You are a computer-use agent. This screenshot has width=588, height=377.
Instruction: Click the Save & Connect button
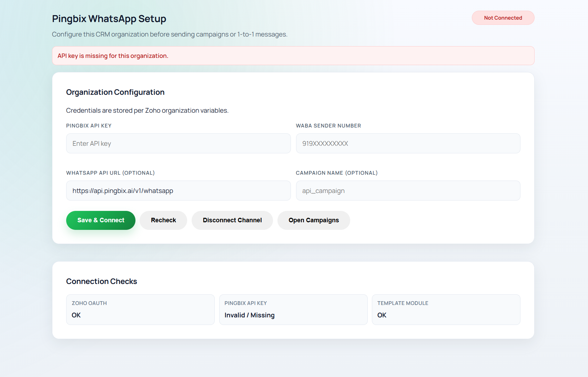pyautogui.click(x=101, y=220)
